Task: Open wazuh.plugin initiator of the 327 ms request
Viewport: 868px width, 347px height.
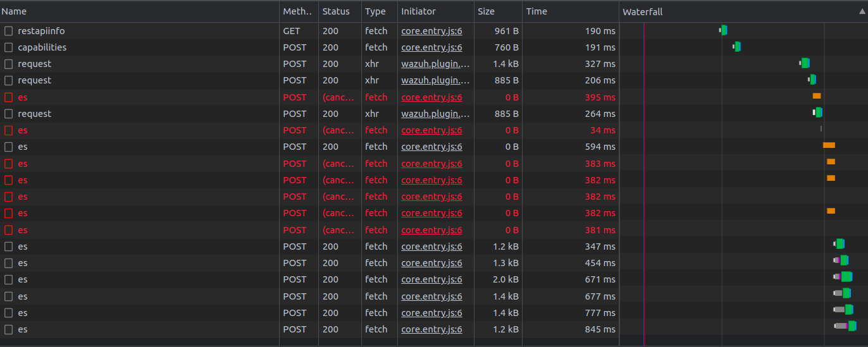Action: point(435,64)
